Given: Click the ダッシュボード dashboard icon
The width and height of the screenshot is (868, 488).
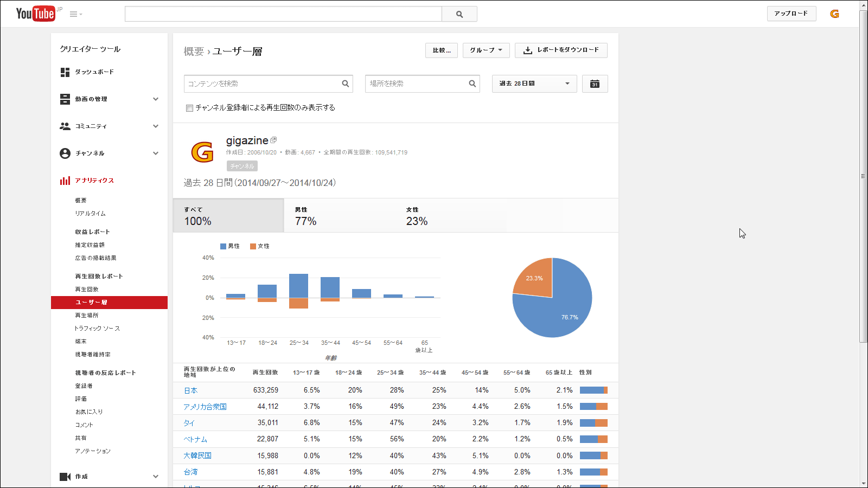Looking at the screenshot, I should pos(65,72).
